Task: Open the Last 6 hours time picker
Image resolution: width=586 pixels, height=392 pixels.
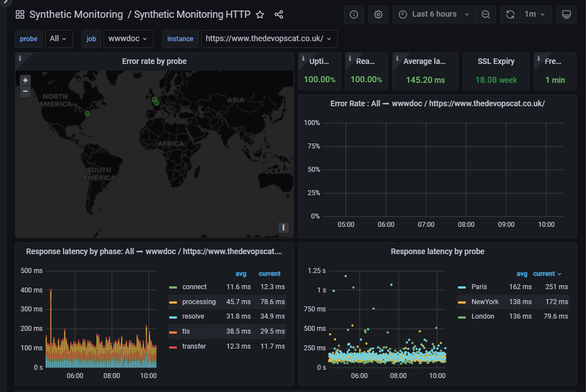Action: pos(434,14)
